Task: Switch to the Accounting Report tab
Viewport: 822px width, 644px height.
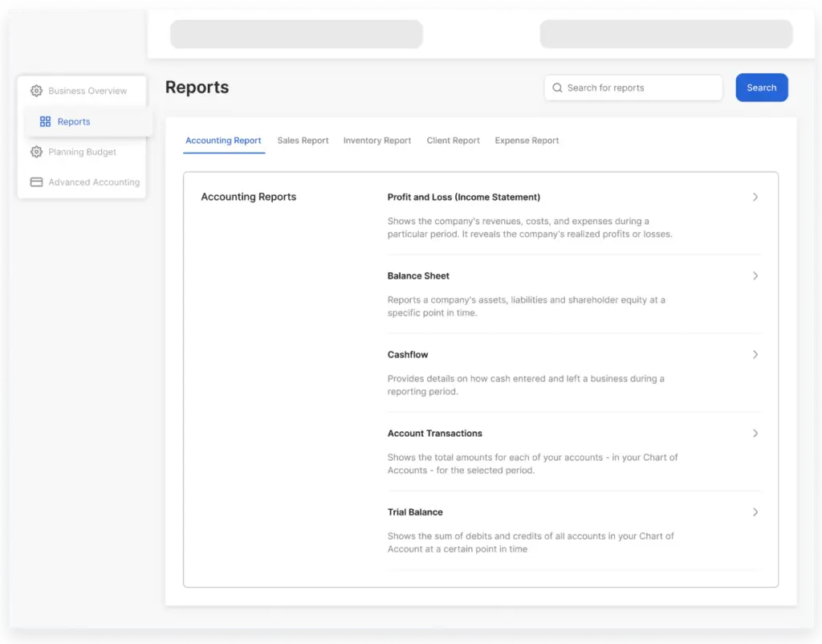Action: (x=223, y=141)
